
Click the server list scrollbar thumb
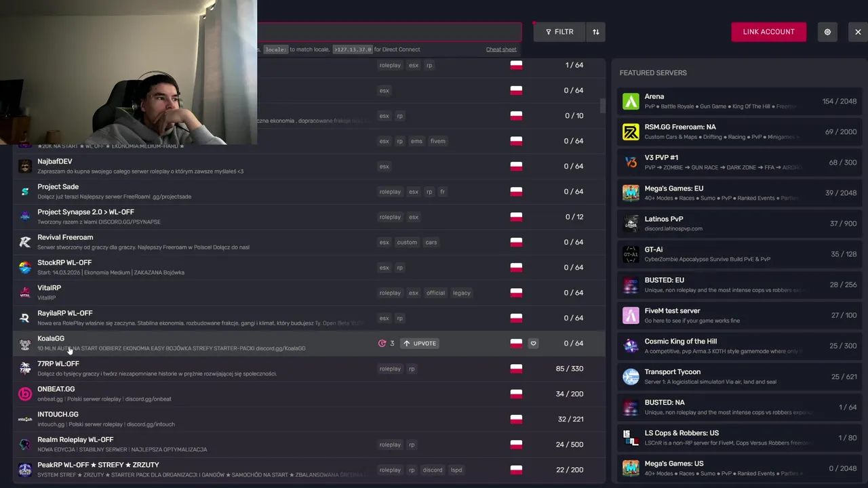[x=602, y=106]
